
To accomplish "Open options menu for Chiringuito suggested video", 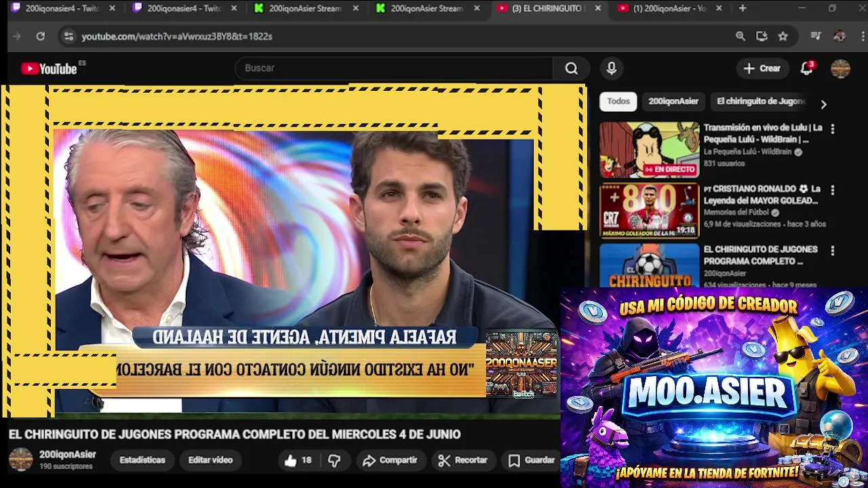I will coord(833,251).
